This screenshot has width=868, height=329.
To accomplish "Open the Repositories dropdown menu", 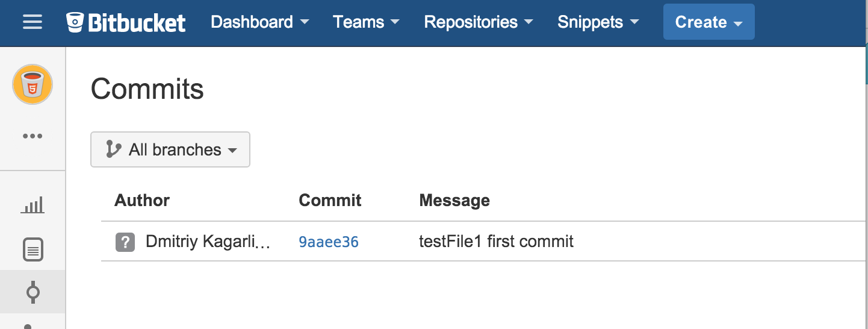I will click(479, 22).
